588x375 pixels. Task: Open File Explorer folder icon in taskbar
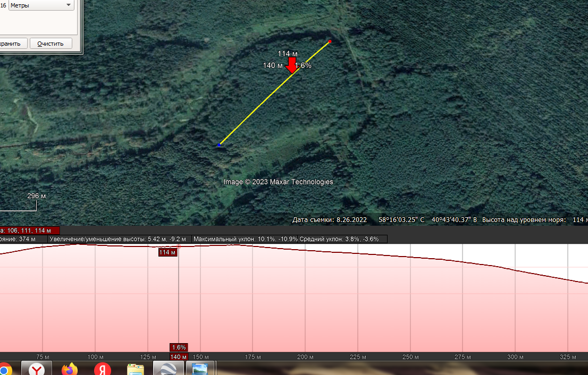(136, 369)
